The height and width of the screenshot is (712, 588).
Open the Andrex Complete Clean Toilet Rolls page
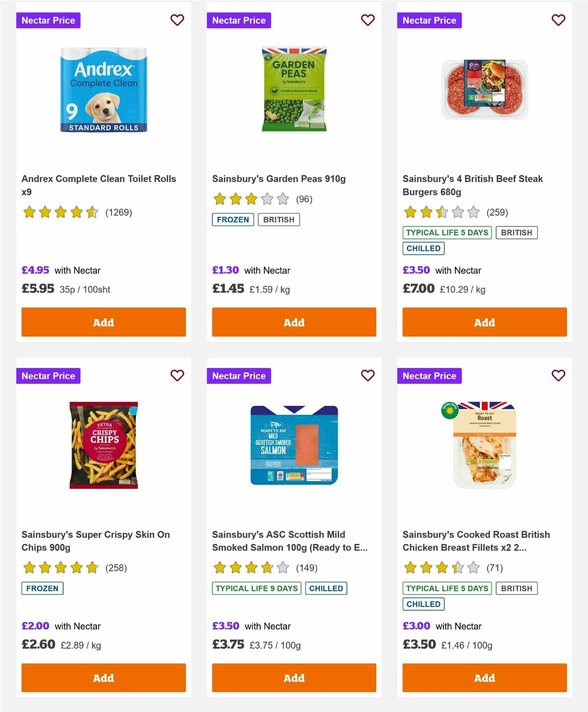(x=99, y=185)
